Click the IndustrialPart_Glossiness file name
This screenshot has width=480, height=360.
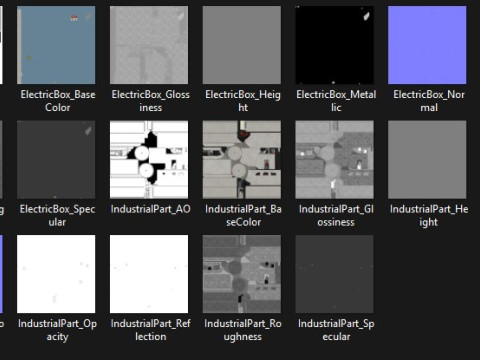click(x=336, y=216)
